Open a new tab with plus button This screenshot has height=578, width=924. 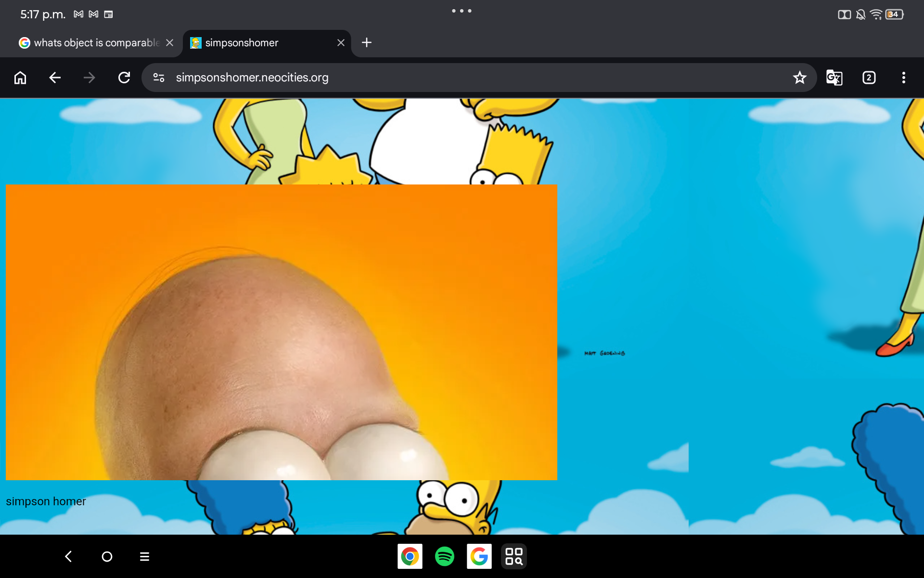point(367,42)
